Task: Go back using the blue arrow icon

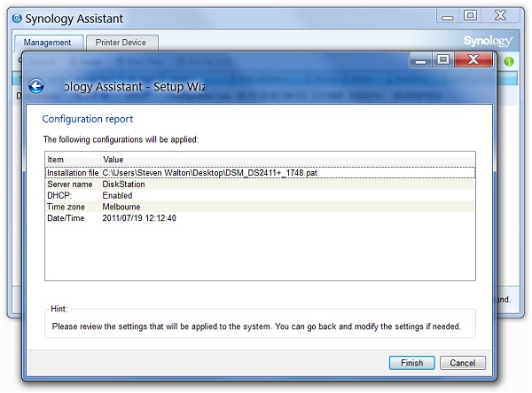Action: [x=36, y=86]
